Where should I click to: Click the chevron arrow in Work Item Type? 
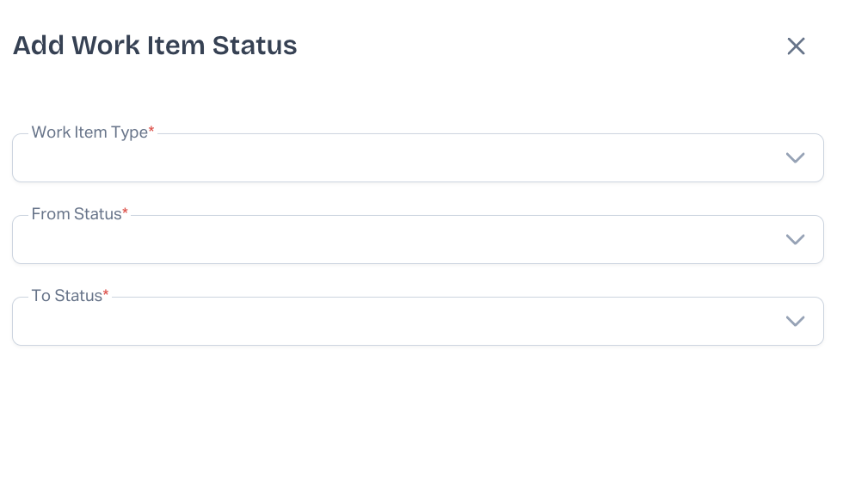(x=795, y=157)
